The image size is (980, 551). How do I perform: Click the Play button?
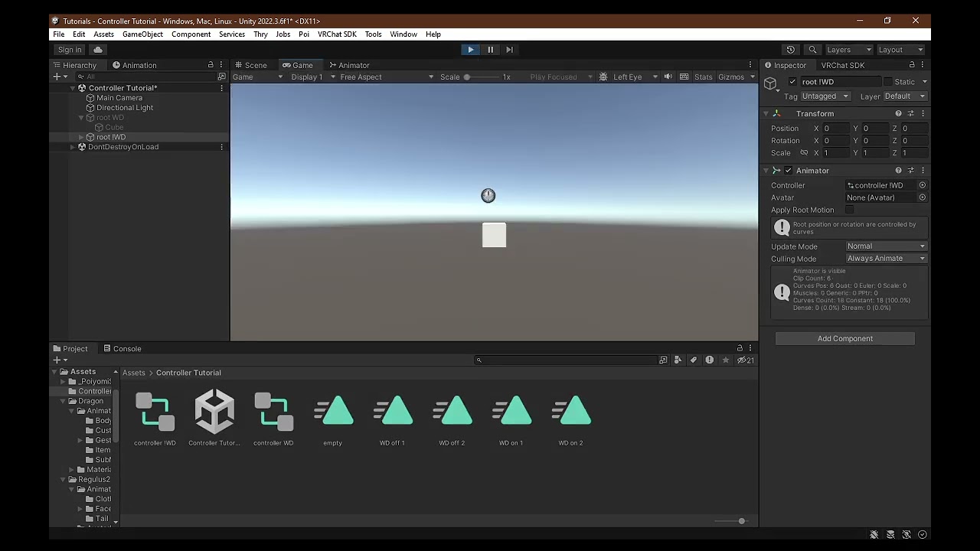point(470,50)
